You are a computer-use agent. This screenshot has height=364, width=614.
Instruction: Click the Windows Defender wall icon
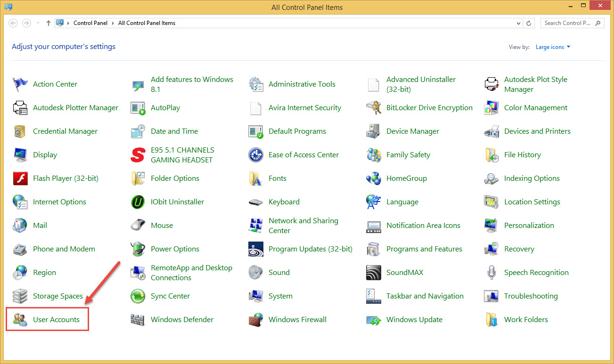click(138, 320)
